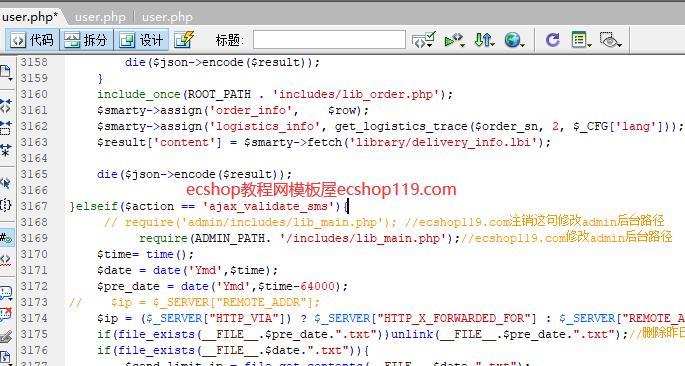Click the Recent Snippets icon
The width and height of the screenshot is (685, 366).
coord(6,357)
